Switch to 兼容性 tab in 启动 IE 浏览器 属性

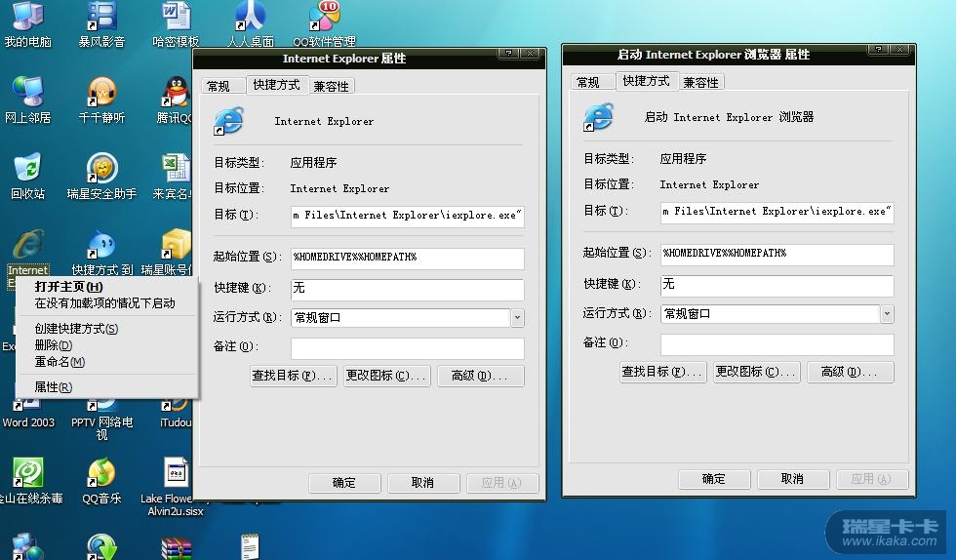point(700,82)
